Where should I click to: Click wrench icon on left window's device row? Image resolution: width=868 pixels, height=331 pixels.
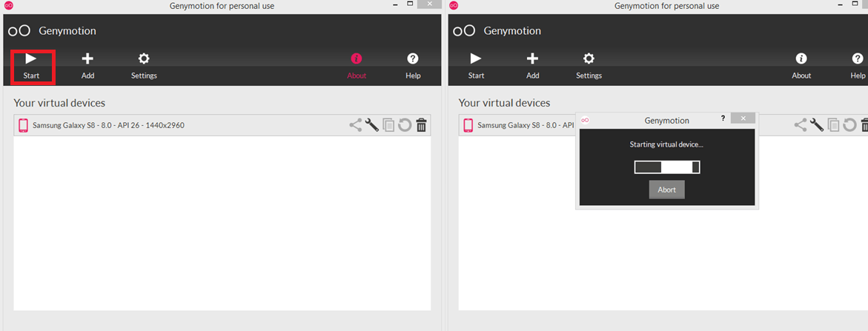[372, 125]
